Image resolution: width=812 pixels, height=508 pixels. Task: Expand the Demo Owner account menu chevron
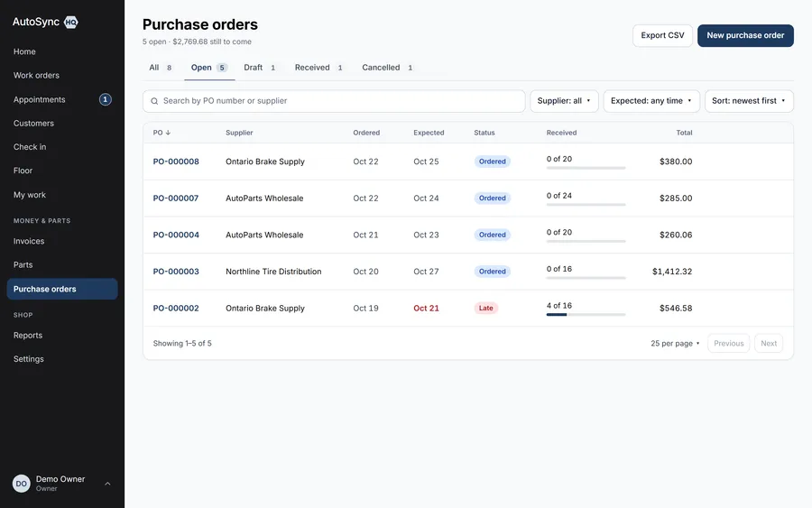[107, 484]
